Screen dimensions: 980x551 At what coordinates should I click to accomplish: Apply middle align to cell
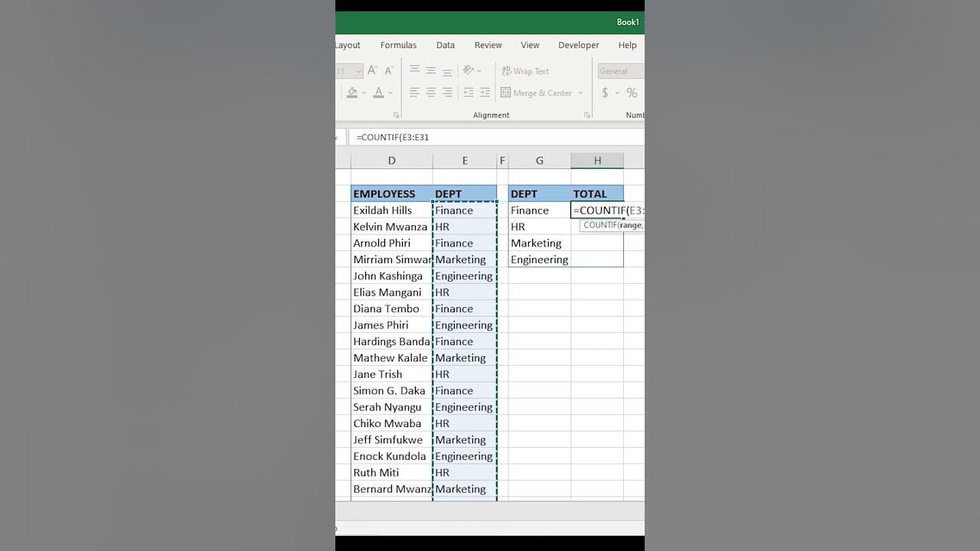click(x=431, y=70)
